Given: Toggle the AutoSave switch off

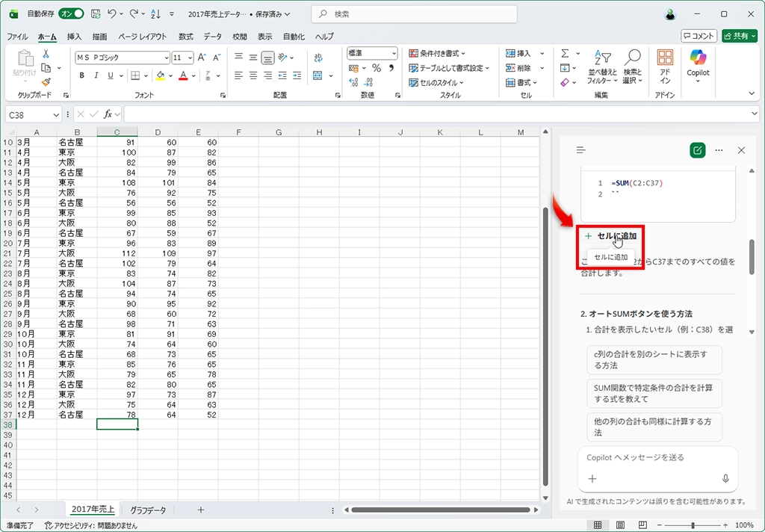Looking at the screenshot, I should pos(71,14).
